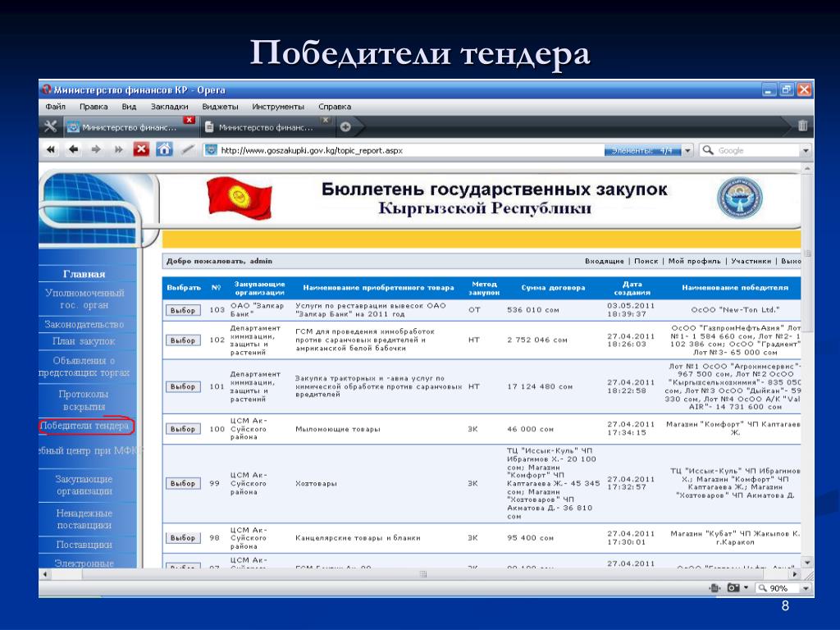Click the status bar camera icon

click(x=733, y=587)
